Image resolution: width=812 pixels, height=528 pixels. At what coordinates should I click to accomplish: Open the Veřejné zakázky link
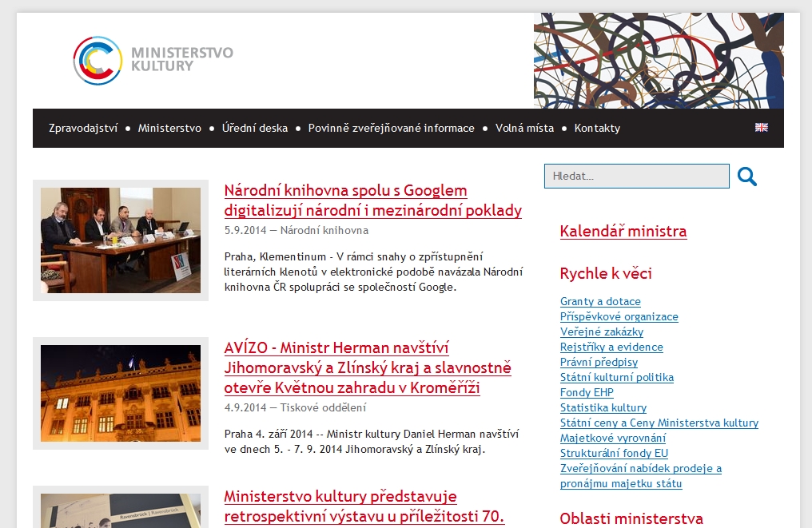point(601,331)
